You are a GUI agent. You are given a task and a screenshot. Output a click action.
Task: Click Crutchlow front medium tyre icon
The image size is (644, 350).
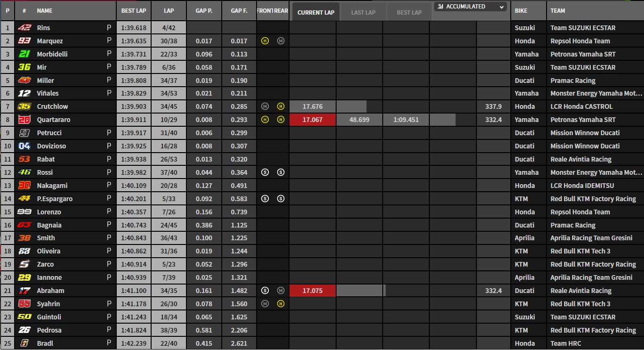[x=265, y=106]
